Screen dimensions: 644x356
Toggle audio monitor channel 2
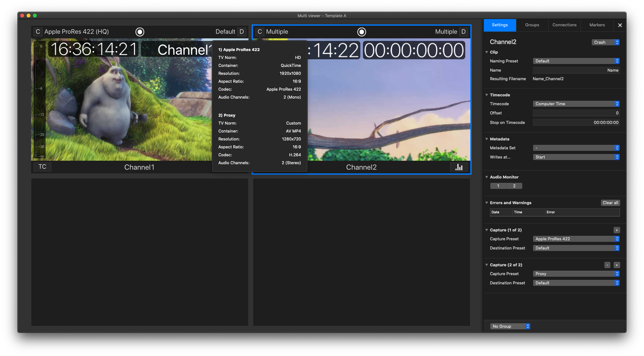point(514,186)
